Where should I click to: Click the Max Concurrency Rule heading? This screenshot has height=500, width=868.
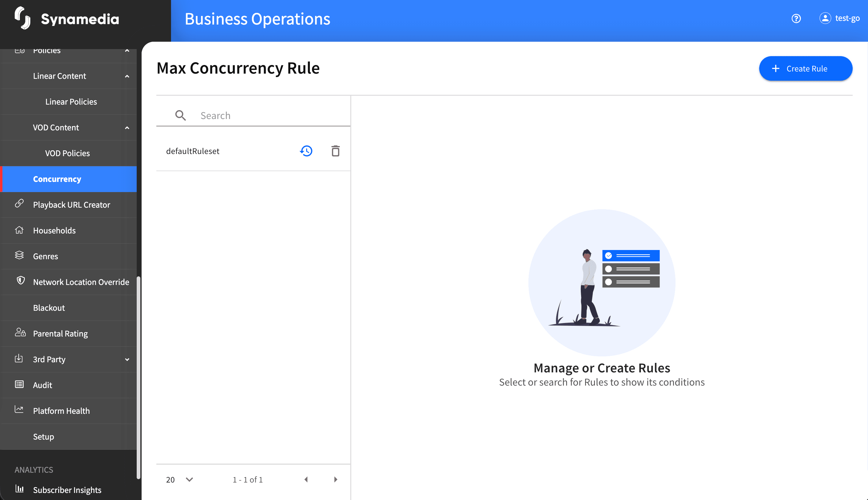(238, 68)
